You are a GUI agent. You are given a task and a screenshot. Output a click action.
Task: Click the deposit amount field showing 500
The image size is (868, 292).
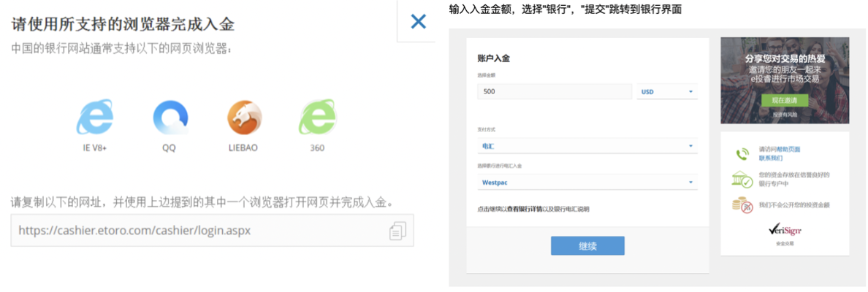[x=554, y=92]
